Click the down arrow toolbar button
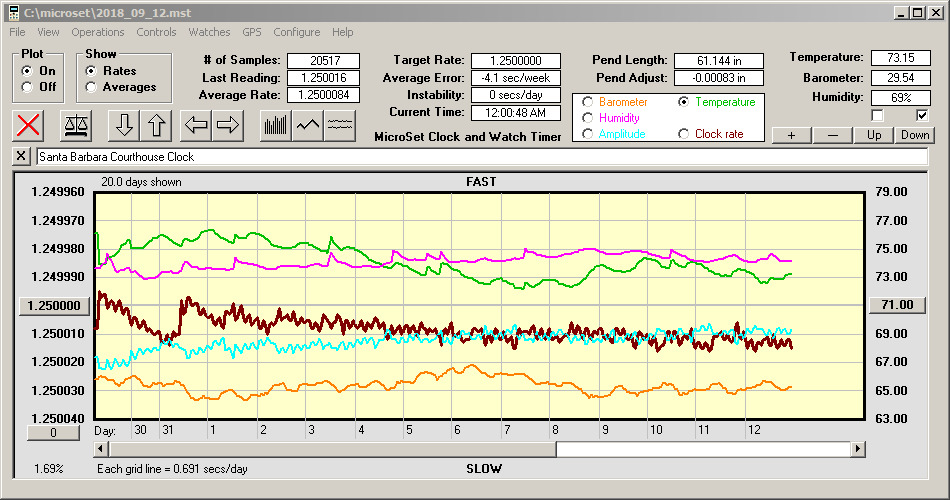Viewport: 950px width, 500px height. [124, 125]
